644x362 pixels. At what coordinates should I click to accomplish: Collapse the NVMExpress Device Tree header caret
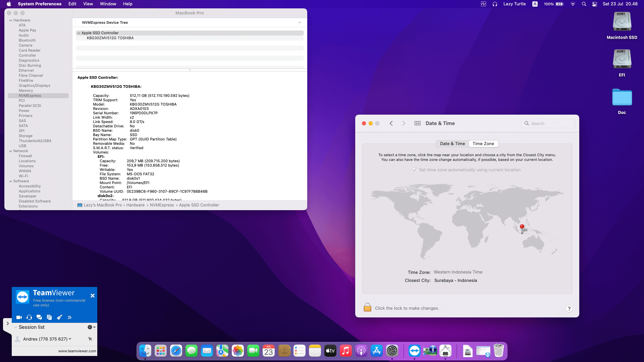300,22
